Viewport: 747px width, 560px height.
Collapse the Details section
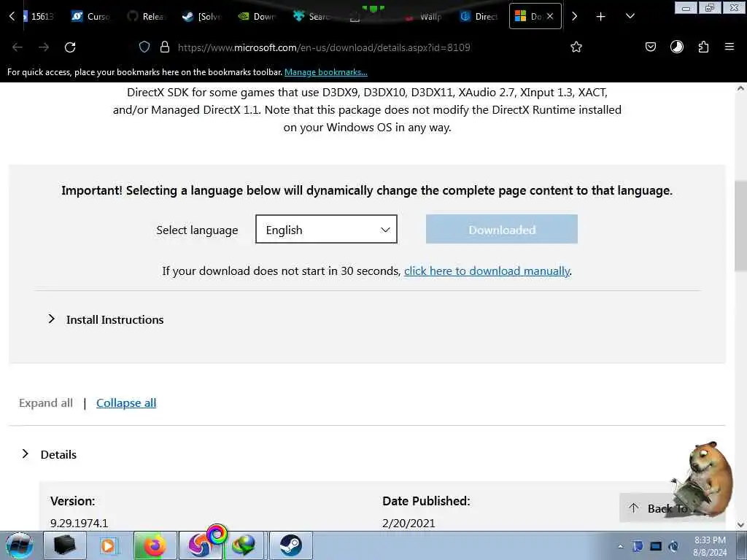click(x=49, y=454)
